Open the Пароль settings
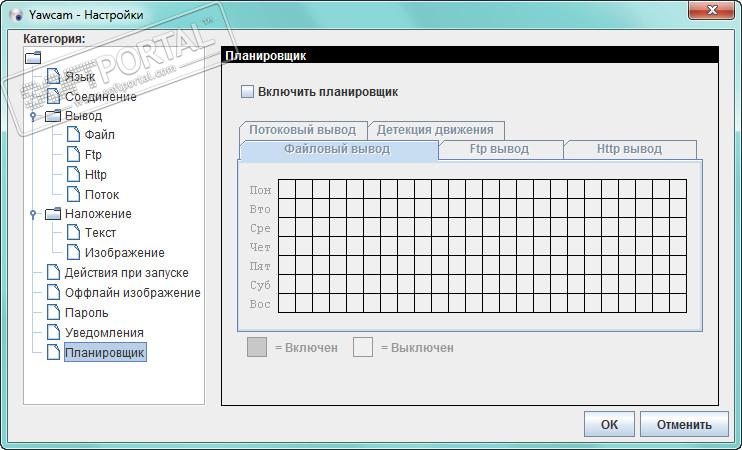The image size is (742, 450). (x=87, y=313)
